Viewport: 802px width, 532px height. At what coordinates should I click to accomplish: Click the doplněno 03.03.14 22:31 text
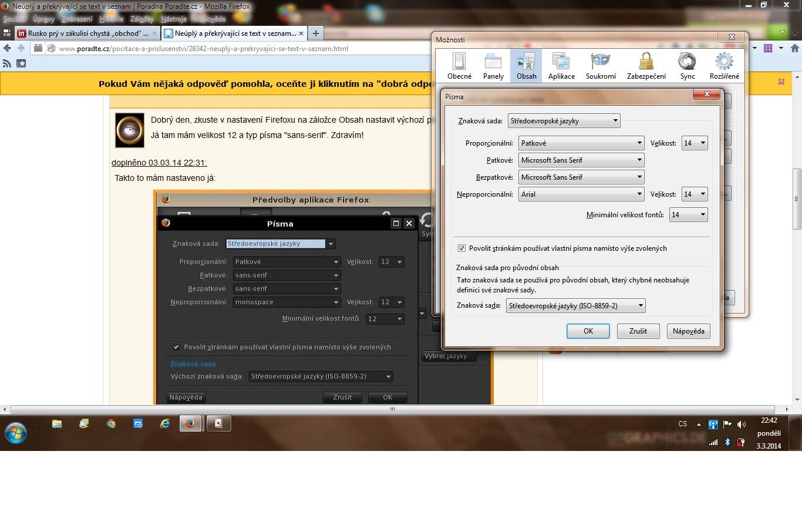[x=159, y=163]
